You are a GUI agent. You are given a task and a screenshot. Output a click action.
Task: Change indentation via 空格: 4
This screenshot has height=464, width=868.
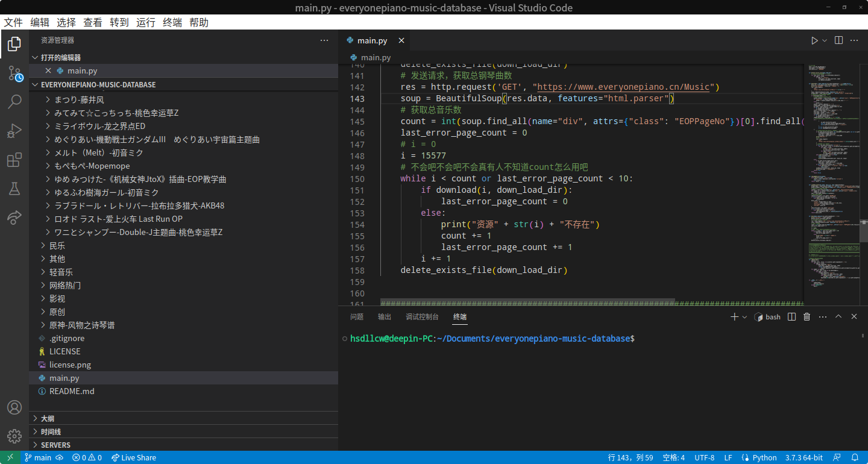point(674,457)
